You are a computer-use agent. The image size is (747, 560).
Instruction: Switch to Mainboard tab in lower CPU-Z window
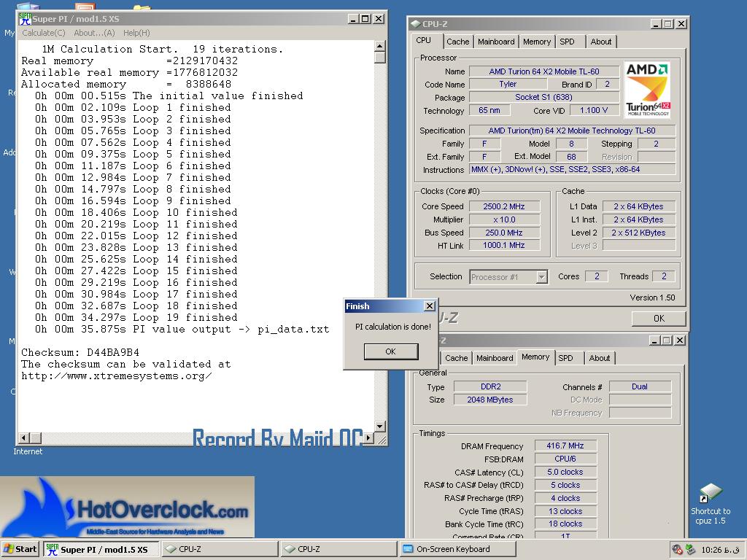coord(495,358)
